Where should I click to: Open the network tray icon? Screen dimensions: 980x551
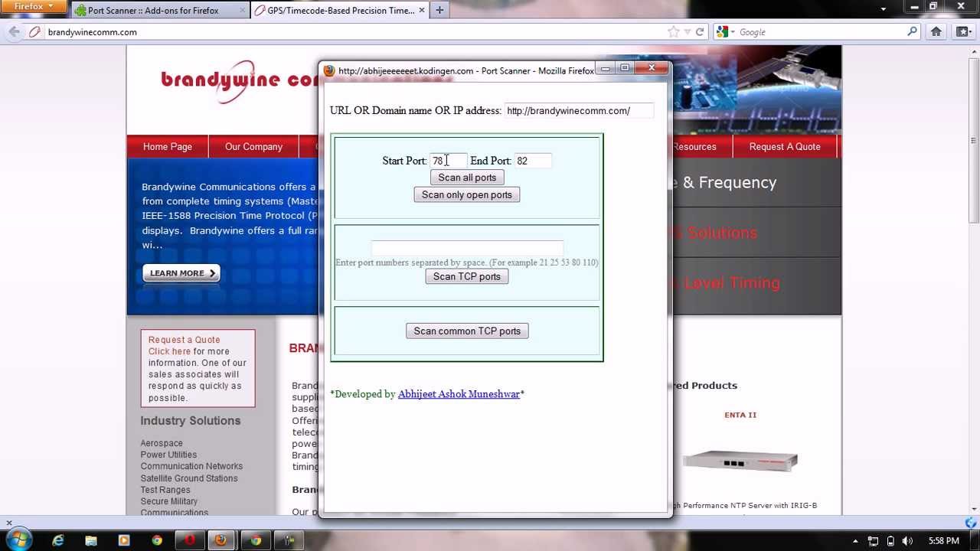tap(874, 541)
